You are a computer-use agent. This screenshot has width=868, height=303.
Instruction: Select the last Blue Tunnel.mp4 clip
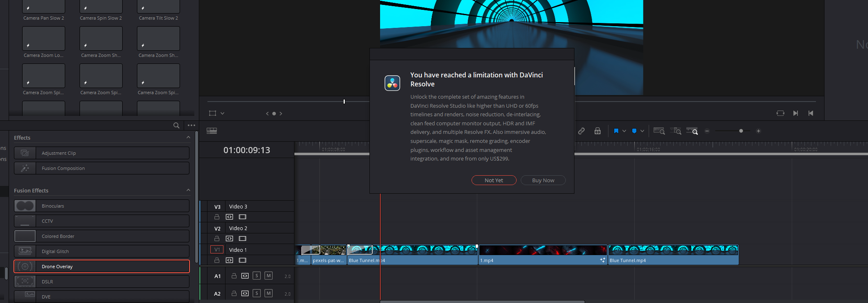[x=673, y=255]
